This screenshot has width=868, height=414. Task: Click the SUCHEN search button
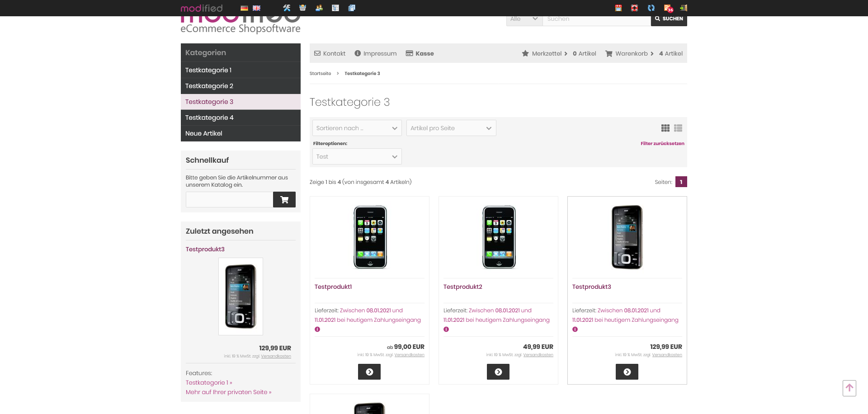tap(669, 19)
